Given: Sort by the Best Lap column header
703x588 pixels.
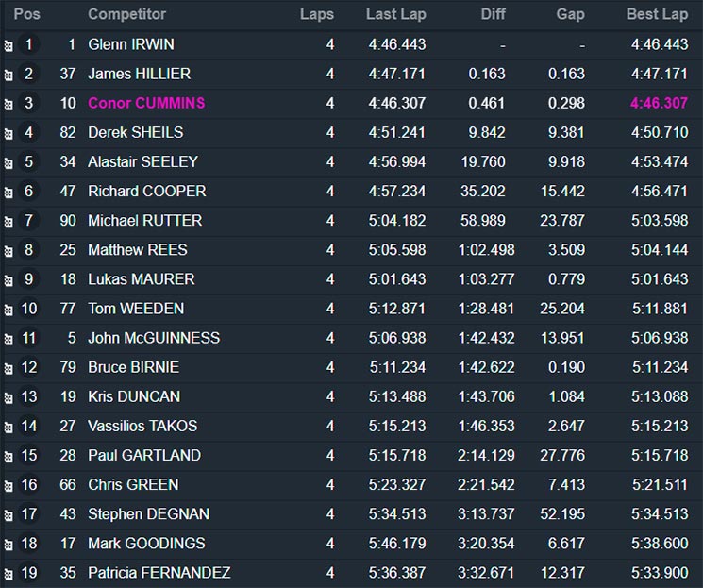Looking at the screenshot, I should point(657,14).
